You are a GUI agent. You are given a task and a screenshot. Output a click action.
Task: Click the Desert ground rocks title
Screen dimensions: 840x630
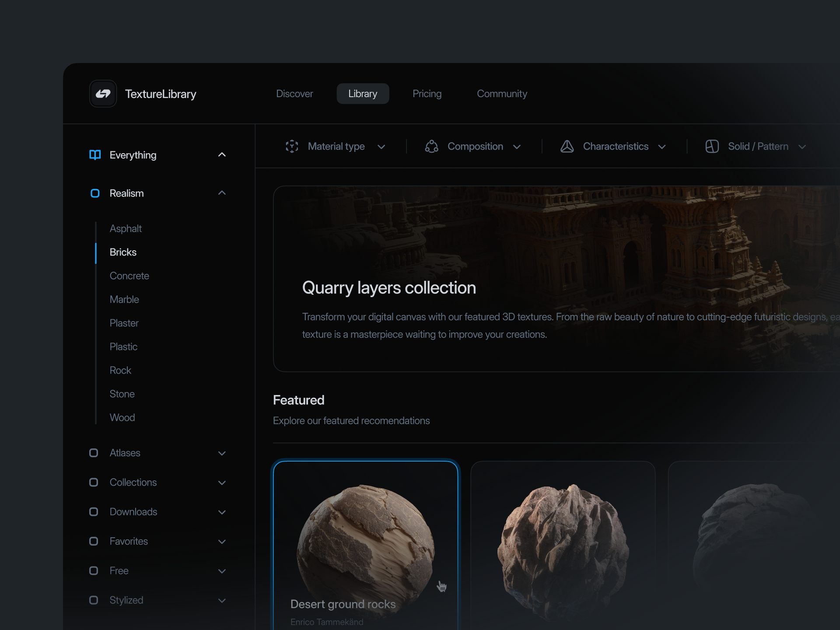(x=343, y=604)
